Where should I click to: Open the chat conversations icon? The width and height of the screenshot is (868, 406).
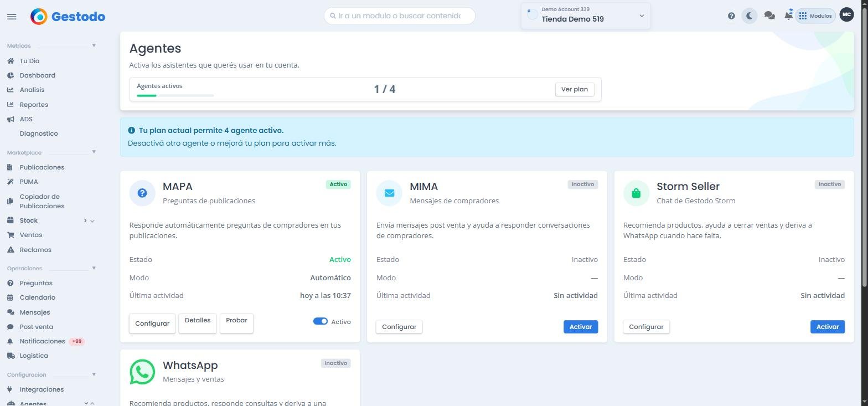(769, 16)
